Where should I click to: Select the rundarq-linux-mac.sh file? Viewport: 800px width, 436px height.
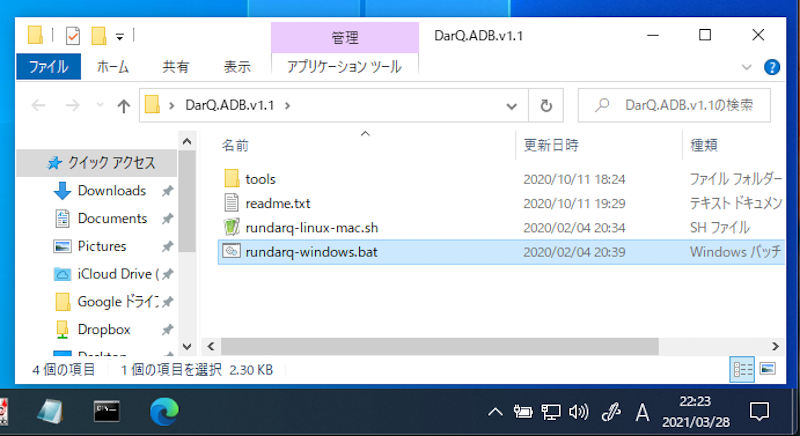tap(309, 227)
